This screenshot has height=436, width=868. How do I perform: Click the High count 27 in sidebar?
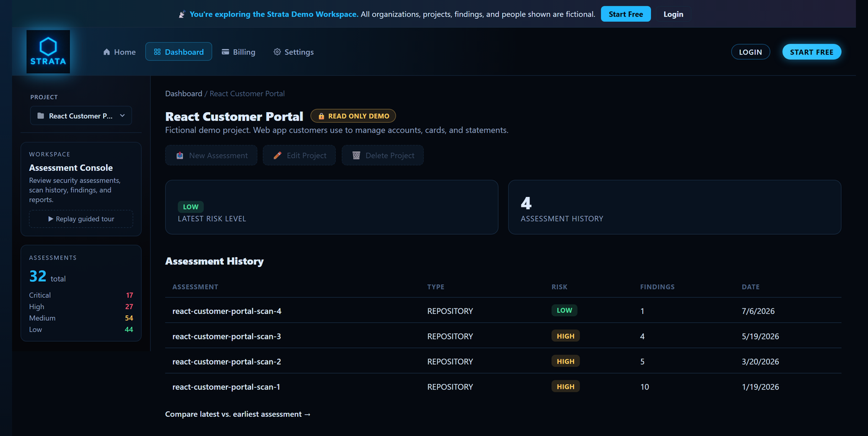point(129,307)
